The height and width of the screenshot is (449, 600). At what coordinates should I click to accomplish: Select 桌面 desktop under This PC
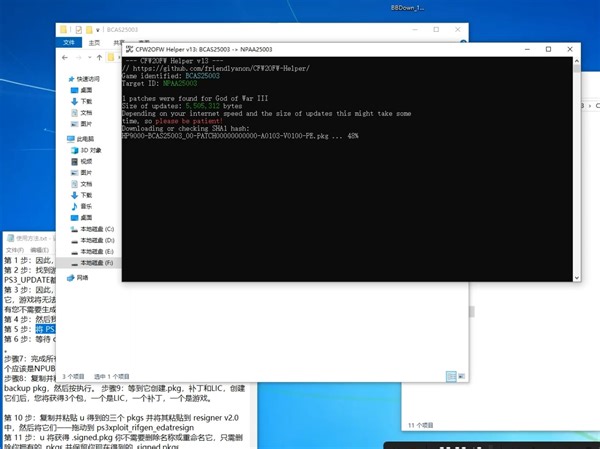click(82, 217)
